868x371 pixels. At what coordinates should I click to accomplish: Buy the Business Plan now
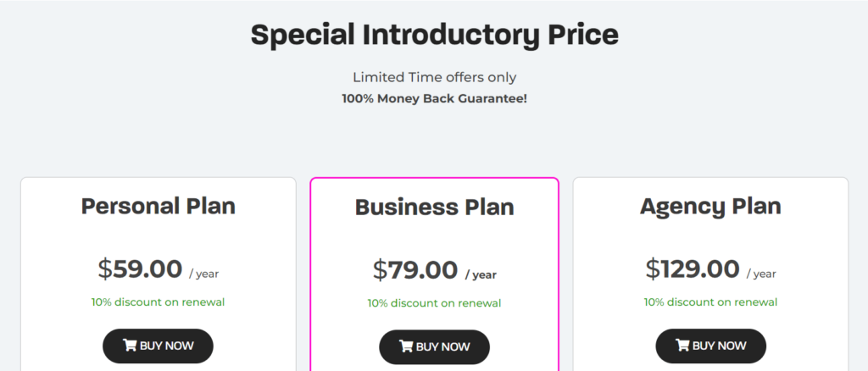click(x=435, y=347)
